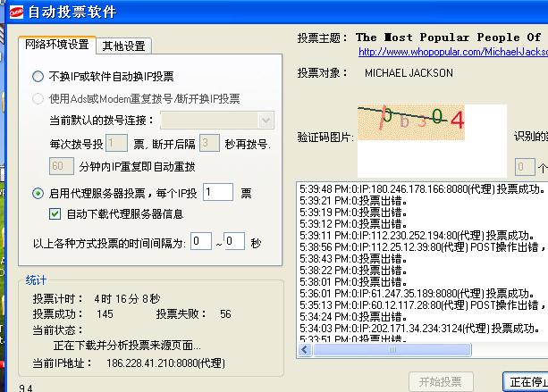The height and width of the screenshot is (392, 548).
Task: Select 启用代理服务器投票 radio button
Action: [38, 193]
